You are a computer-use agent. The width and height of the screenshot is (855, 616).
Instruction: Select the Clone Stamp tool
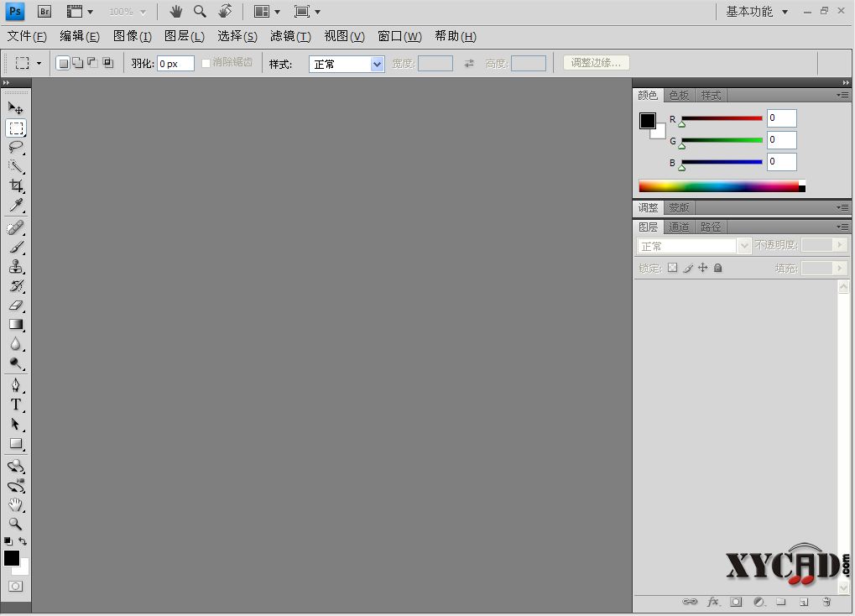coord(16,266)
